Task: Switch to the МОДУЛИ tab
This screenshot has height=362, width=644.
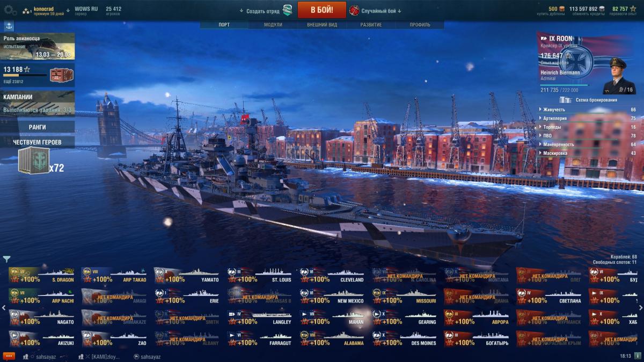Action: (273, 25)
